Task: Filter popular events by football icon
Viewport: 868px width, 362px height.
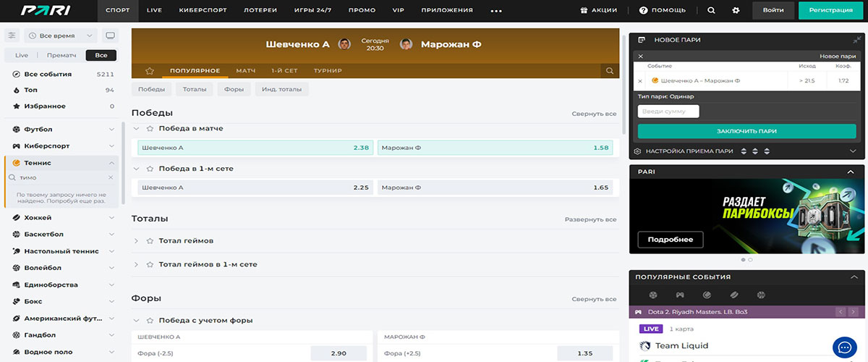Action: (653, 295)
